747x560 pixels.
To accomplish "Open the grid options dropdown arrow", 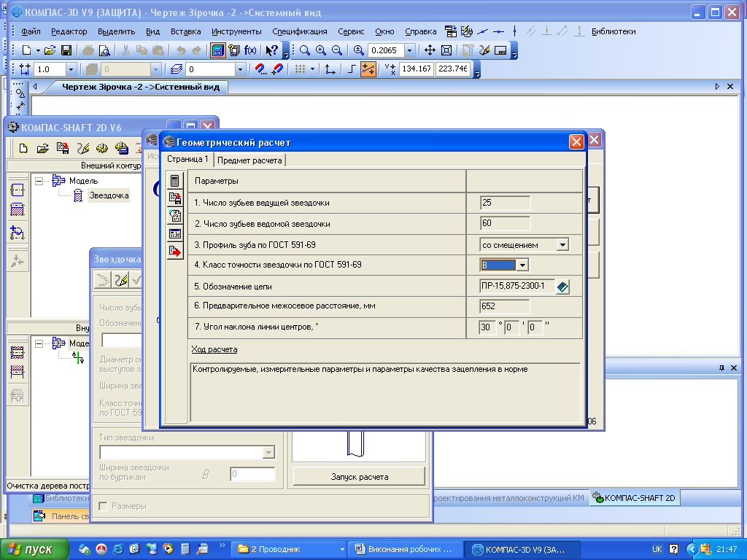I will [x=312, y=69].
